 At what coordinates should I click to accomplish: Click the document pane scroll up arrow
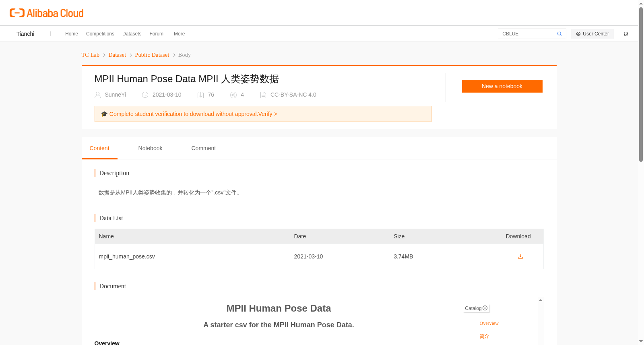coord(541,300)
